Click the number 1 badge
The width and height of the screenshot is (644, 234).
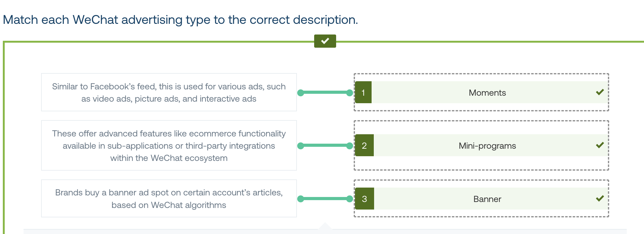point(363,92)
